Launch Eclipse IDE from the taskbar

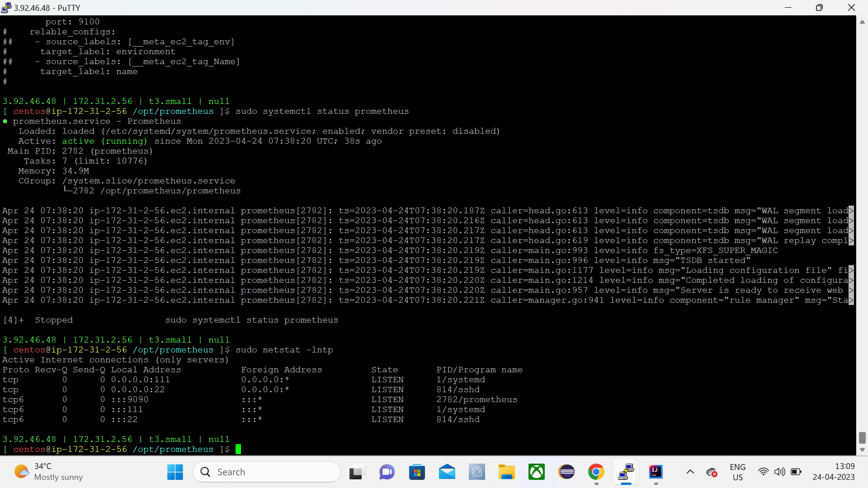(x=566, y=472)
